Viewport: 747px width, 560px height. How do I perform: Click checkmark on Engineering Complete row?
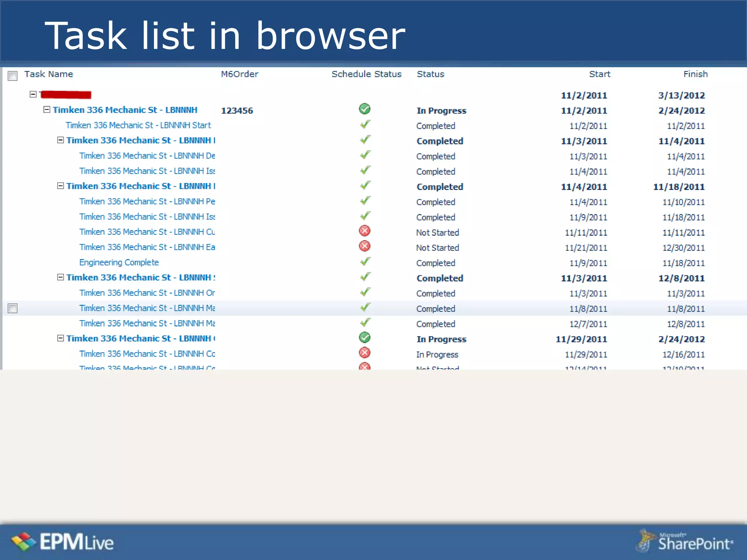[365, 261]
